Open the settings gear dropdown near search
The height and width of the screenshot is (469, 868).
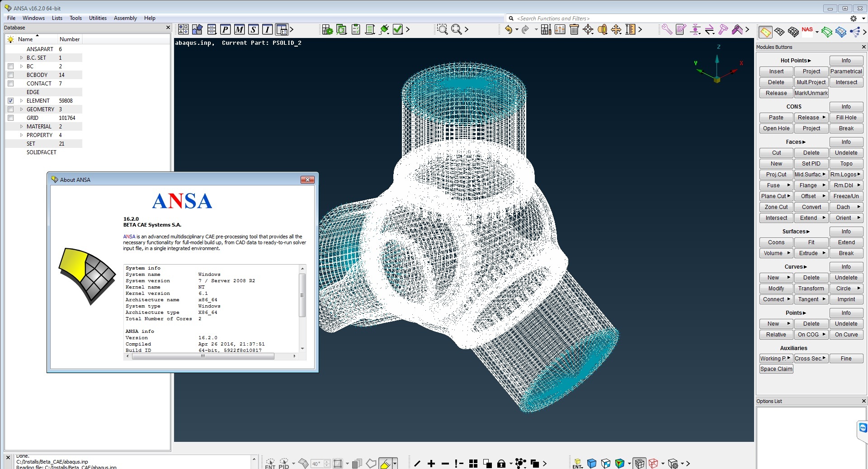(863, 19)
